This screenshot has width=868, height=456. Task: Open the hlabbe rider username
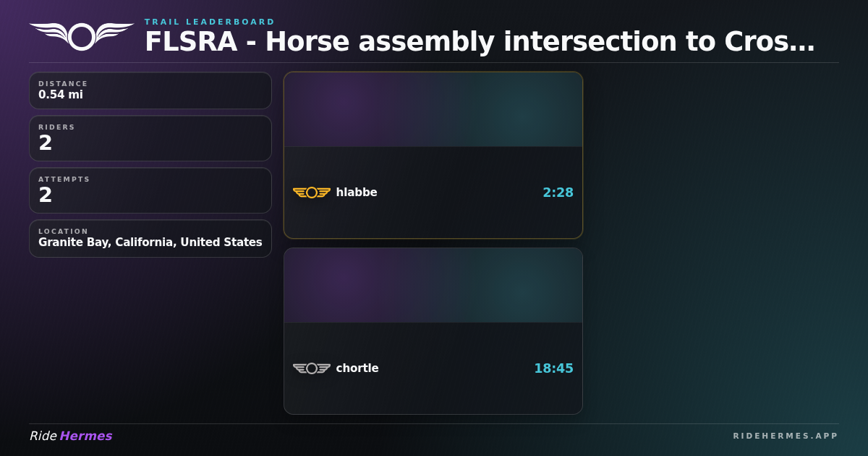tap(357, 193)
